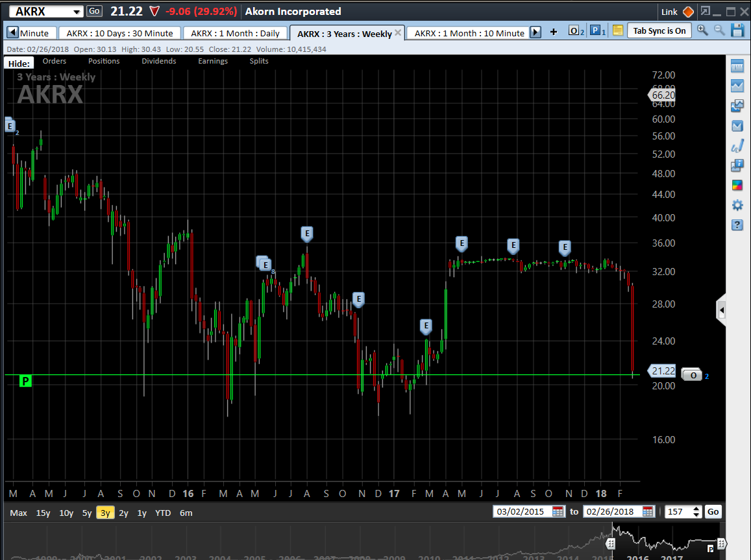Select the Max time range

pos(18,513)
